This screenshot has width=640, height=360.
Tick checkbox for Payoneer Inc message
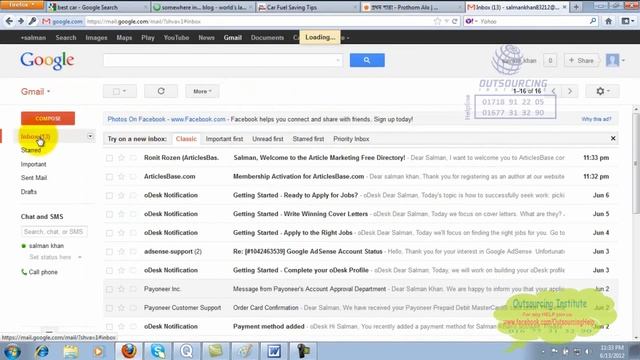click(109, 289)
